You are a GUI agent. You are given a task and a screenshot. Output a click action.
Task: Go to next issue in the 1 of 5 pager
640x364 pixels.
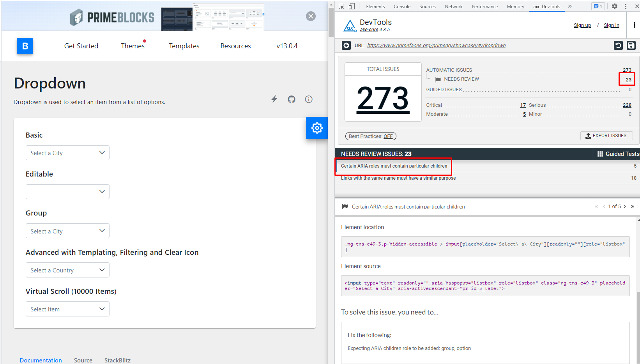[625, 206]
